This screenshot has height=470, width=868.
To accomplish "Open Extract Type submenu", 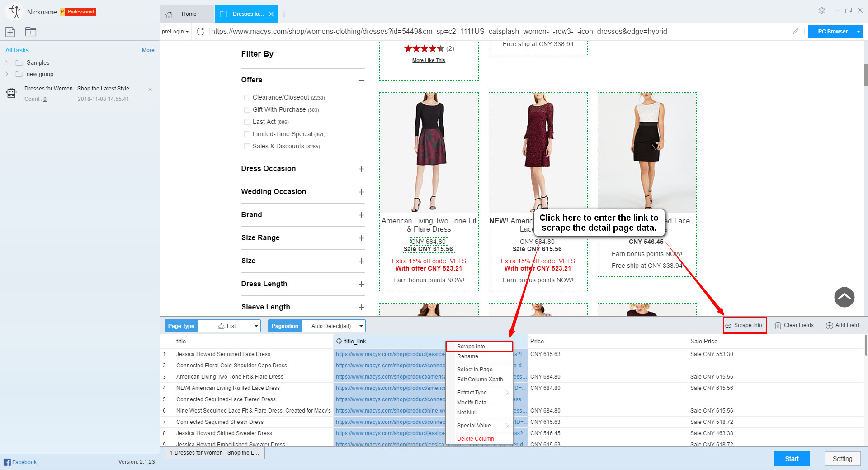I will [x=479, y=393].
